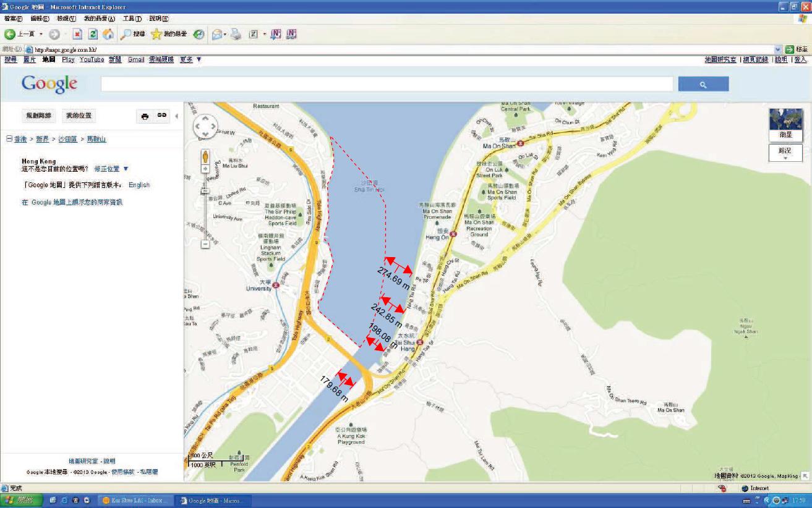Collapse the left side panel arrow
The height and width of the screenshot is (508, 812).
176,116
